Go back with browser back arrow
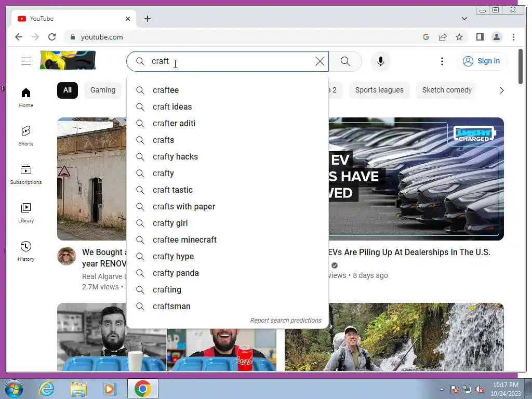The height and width of the screenshot is (399, 532). [x=19, y=37]
